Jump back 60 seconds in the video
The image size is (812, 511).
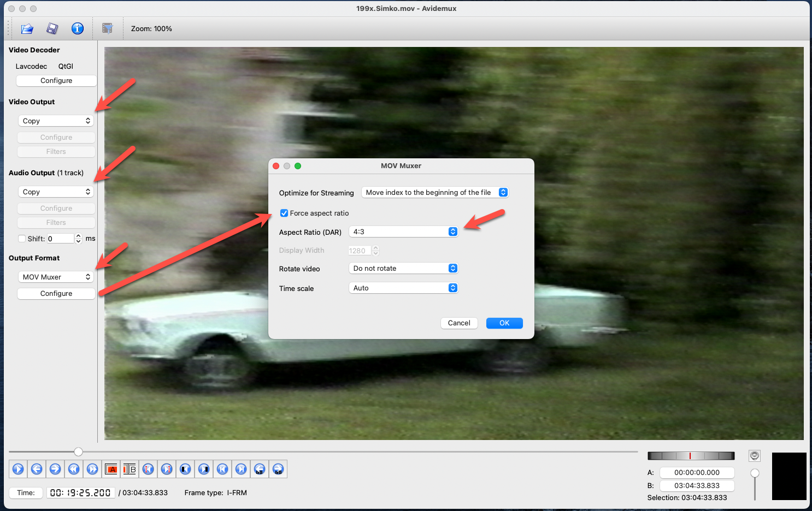click(x=260, y=469)
